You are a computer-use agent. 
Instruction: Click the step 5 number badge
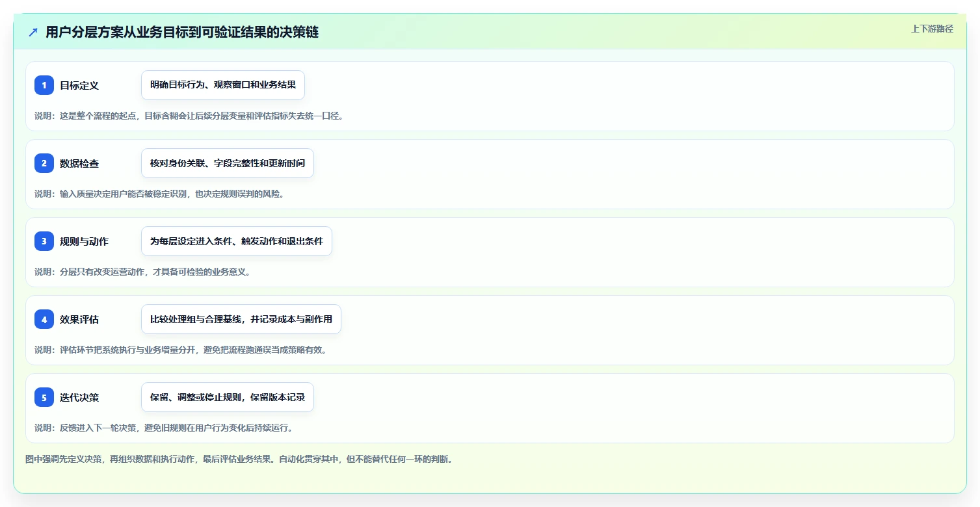(x=44, y=397)
